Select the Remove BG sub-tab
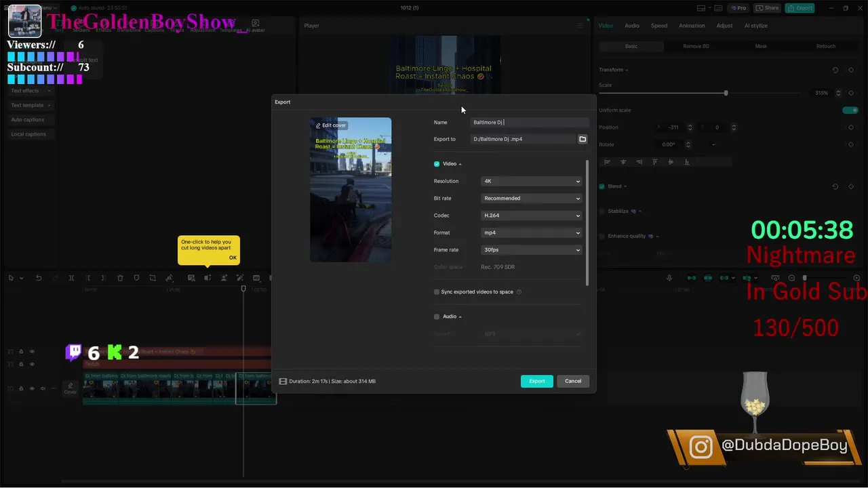 [696, 46]
